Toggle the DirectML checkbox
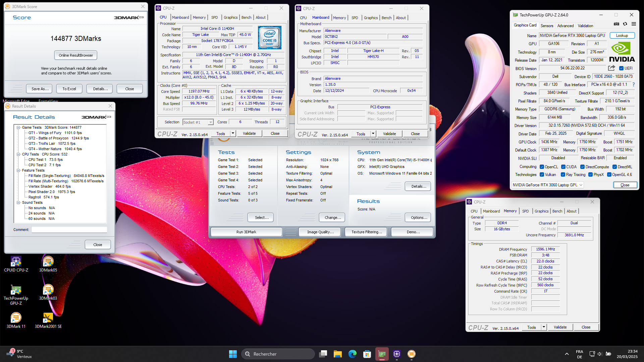The height and width of the screenshot is (362, 644). [x=614, y=167]
